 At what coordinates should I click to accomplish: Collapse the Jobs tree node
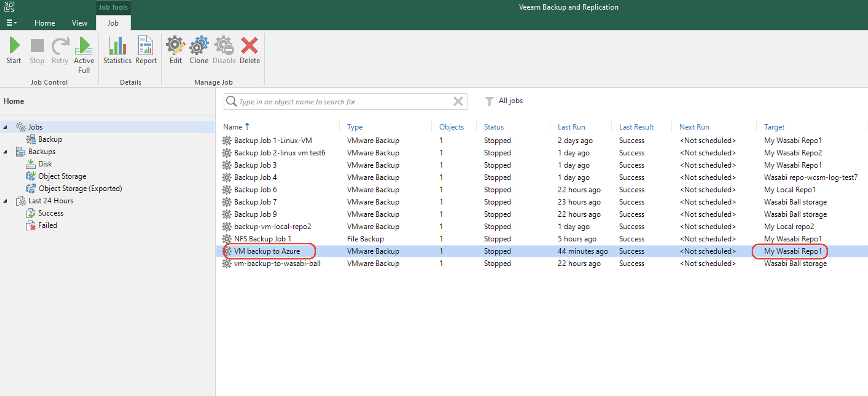tap(6, 127)
